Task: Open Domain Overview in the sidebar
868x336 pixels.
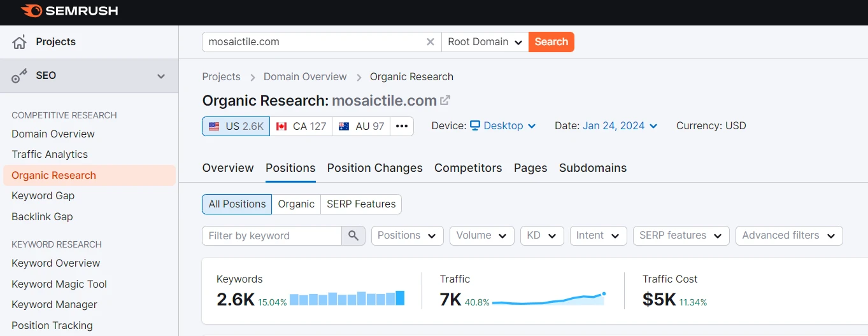Action: tap(53, 134)
